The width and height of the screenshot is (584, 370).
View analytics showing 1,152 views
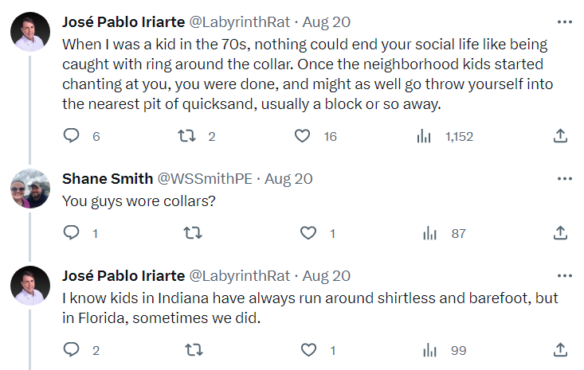click(x=424, y=136)
